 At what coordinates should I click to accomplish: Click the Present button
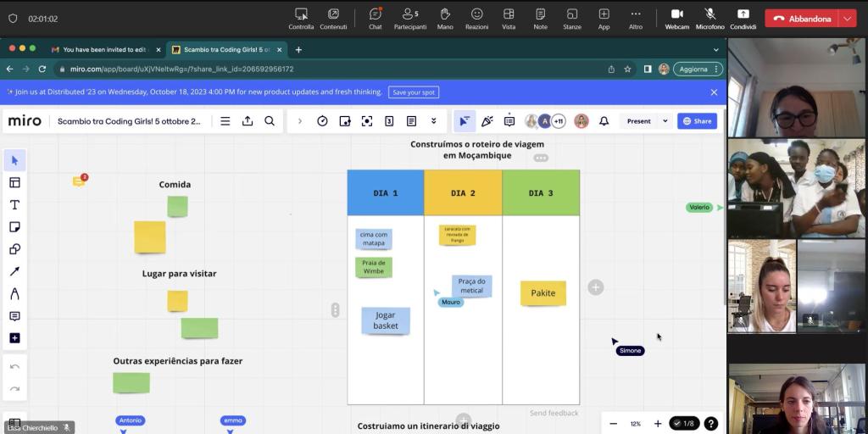639,121
